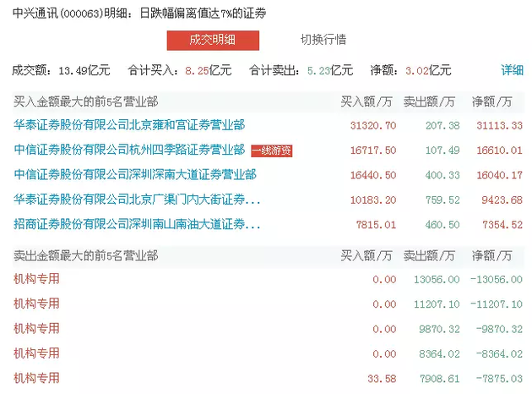This screenshot has width=532, height=394.
Task: Click 机构专用 with sell amount 8364.02
Action: pos(37,353)
